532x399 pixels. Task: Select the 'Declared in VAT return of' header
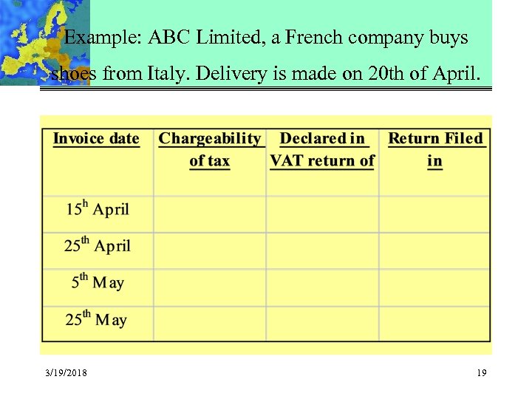tap(322, 149)
